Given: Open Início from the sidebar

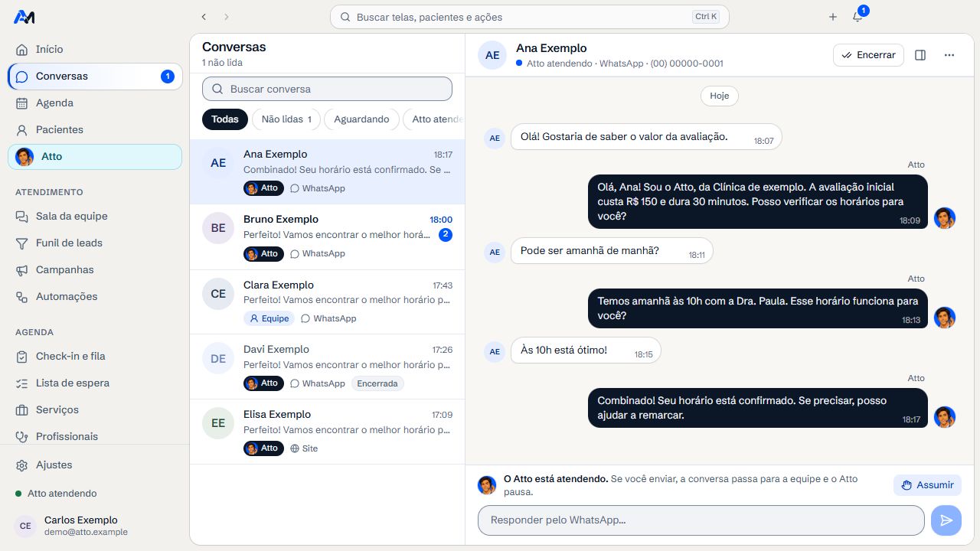Looking at the screenshot, I should tap(95, 49).
